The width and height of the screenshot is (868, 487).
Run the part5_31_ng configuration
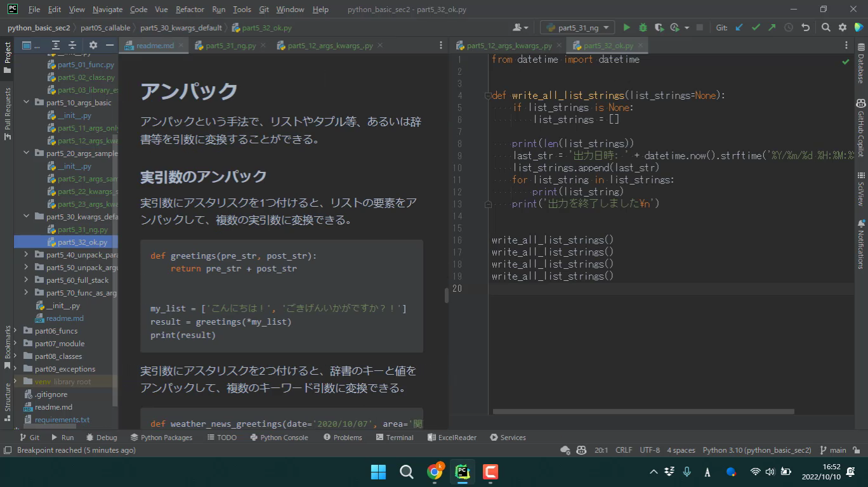pyautogui.click(x=627, y=27)
